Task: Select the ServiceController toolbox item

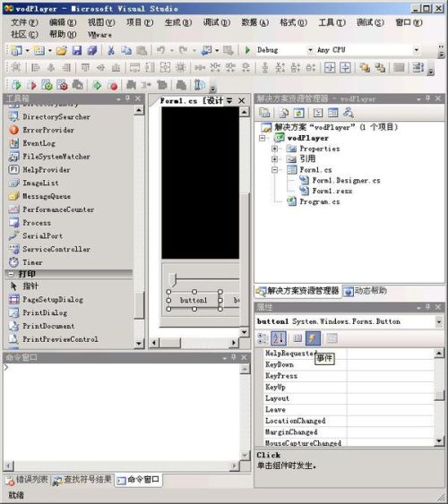Action: [x=50, y=249]
